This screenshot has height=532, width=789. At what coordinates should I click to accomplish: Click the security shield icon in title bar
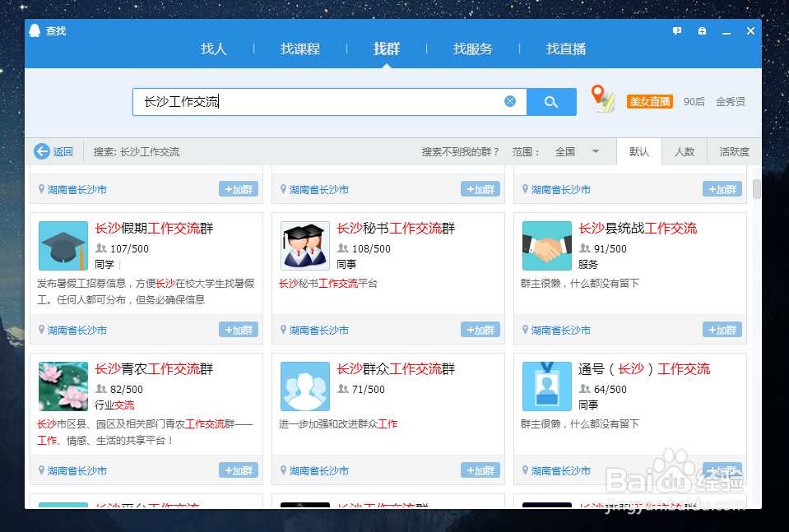(702, 30)
